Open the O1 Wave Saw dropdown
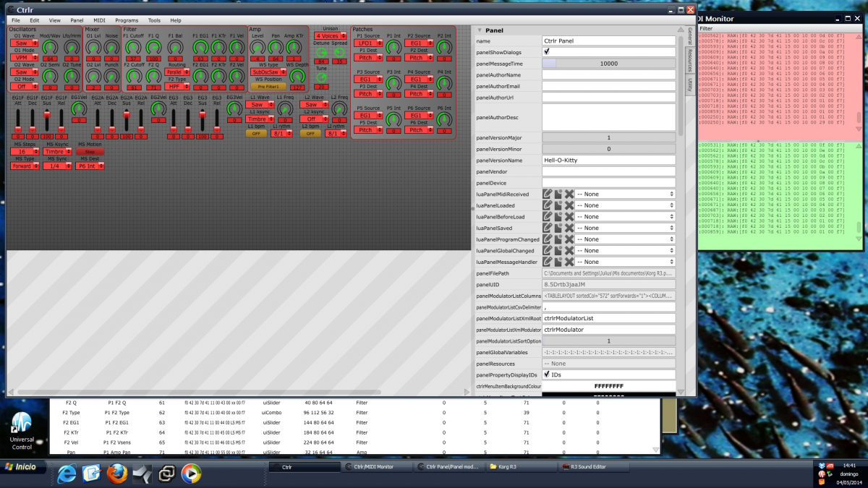 (25, 43)
